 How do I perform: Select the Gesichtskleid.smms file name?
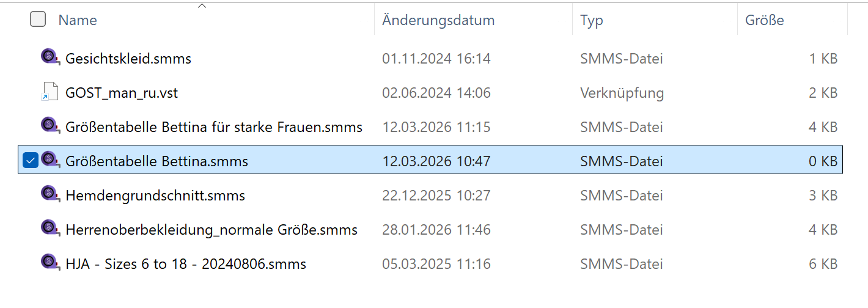(128, 59)
